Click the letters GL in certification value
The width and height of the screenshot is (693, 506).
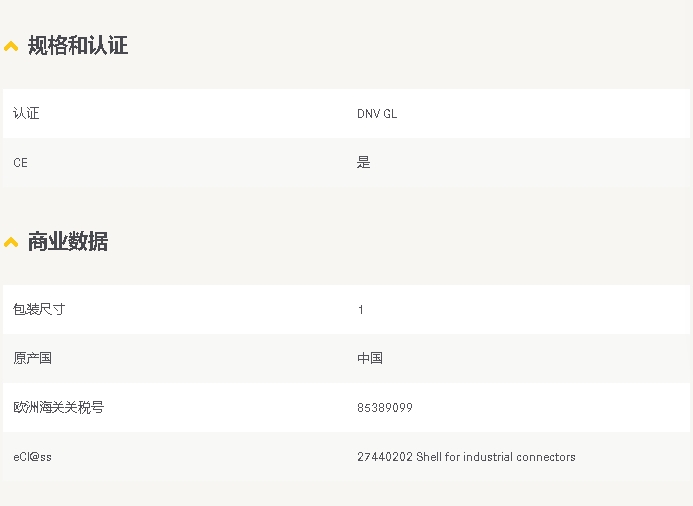coord(390,114)
